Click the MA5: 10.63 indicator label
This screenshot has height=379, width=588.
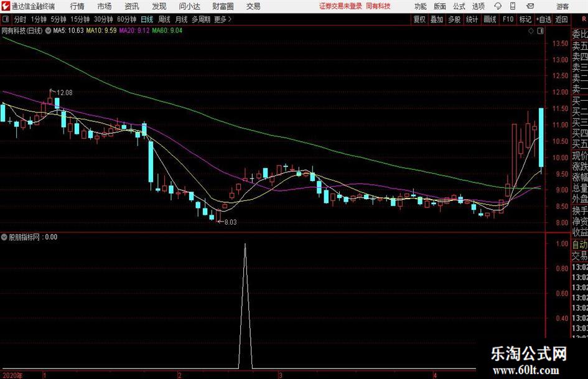coord(68,30)
